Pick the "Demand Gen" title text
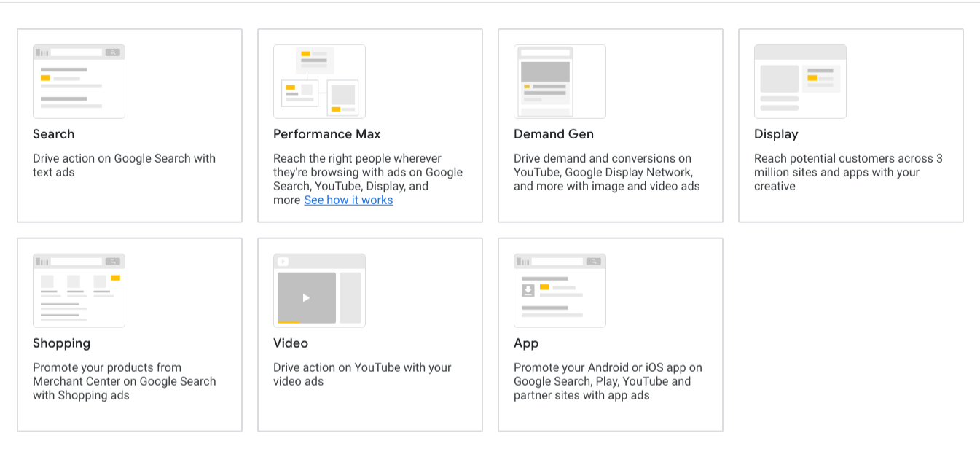 [554, 134]
